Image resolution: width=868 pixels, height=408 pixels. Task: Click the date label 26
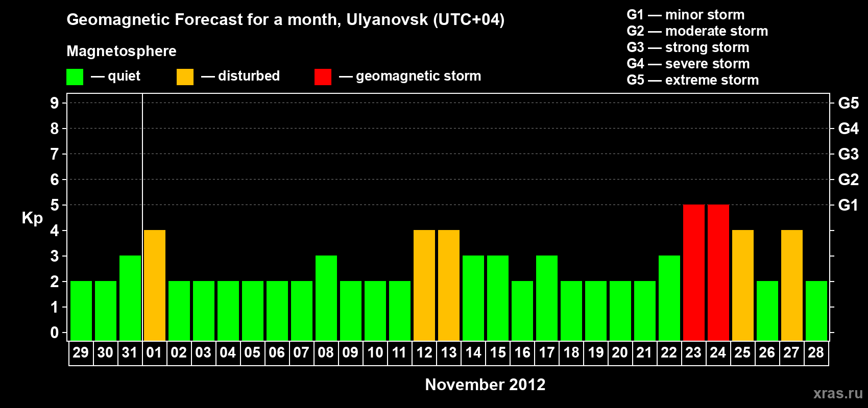tap(767, 352)
